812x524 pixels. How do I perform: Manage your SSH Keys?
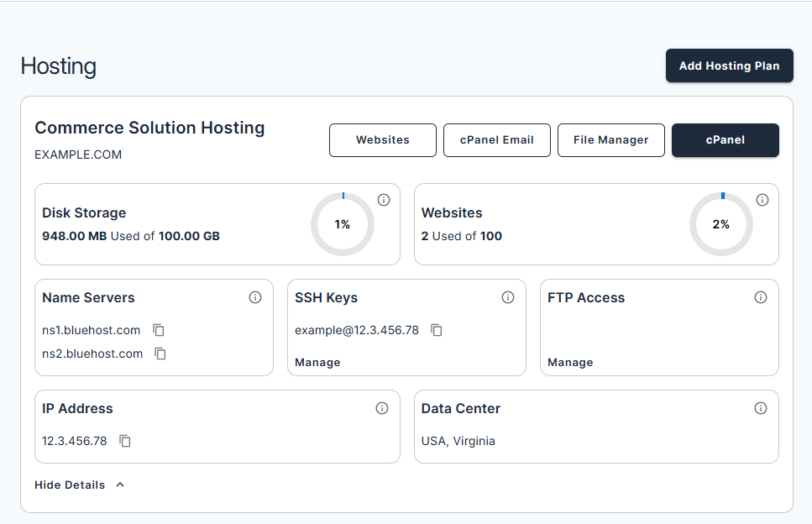point(316,362)
